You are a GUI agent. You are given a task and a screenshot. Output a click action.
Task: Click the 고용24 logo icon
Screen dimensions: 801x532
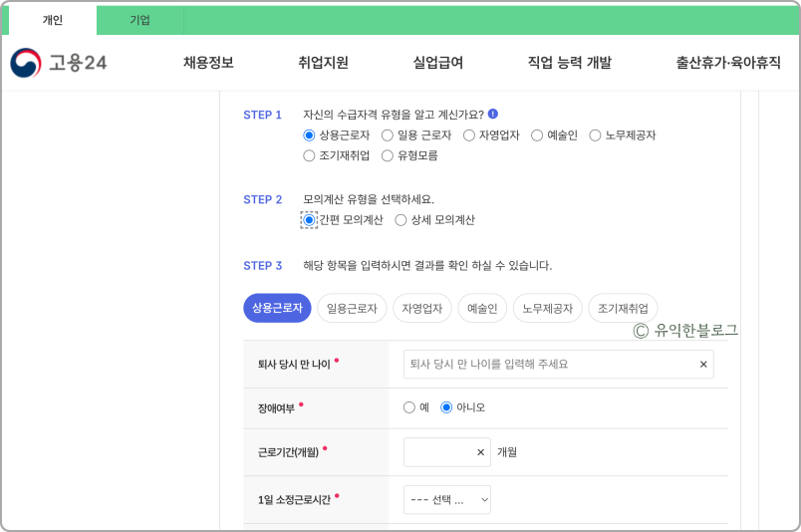(x=26, y=63)
